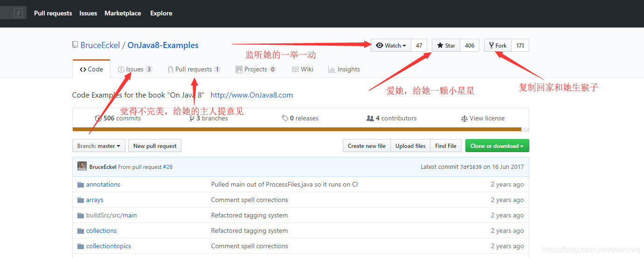Fork the repository
Screen dimensions: 644x258
[x=498, y=45]
